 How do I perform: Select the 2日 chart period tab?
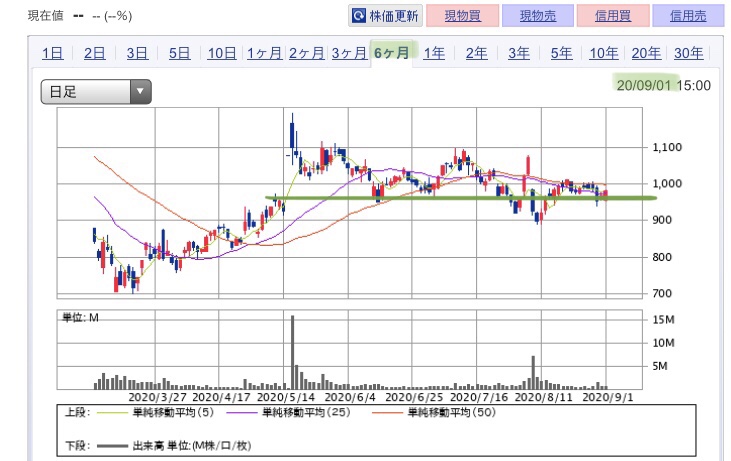[95, 53]
